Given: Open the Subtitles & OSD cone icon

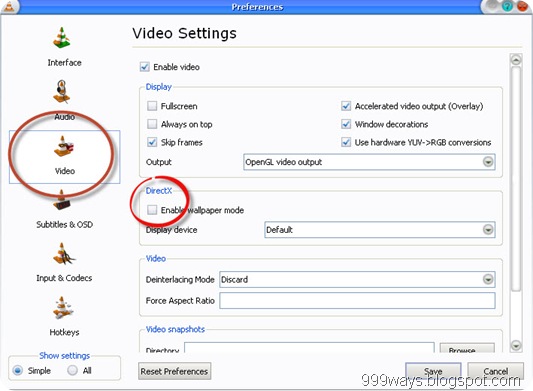Looking at the screenshot, I should click(62, 200).
